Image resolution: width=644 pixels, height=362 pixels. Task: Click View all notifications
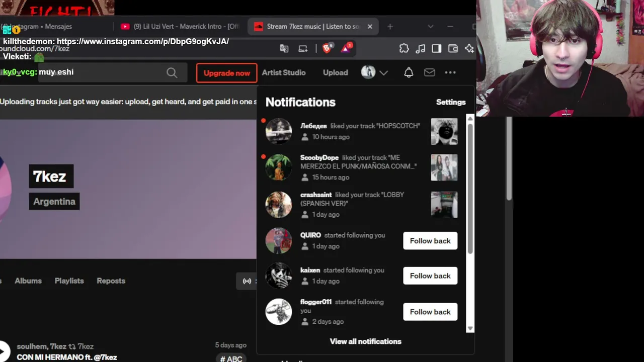coord(366,341)
